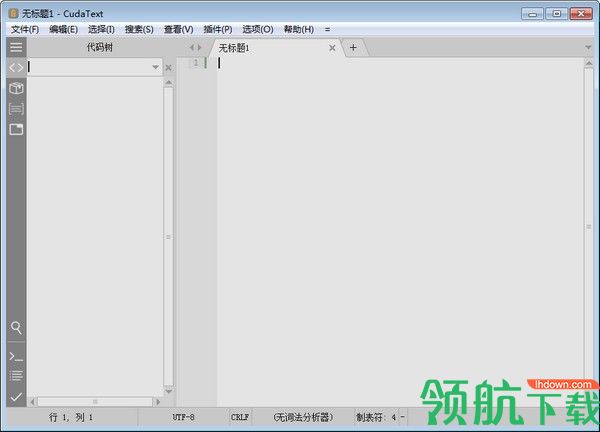The image size is (600, 432).
Task: Close the code tree filter with X
Action: pos(168,68)
